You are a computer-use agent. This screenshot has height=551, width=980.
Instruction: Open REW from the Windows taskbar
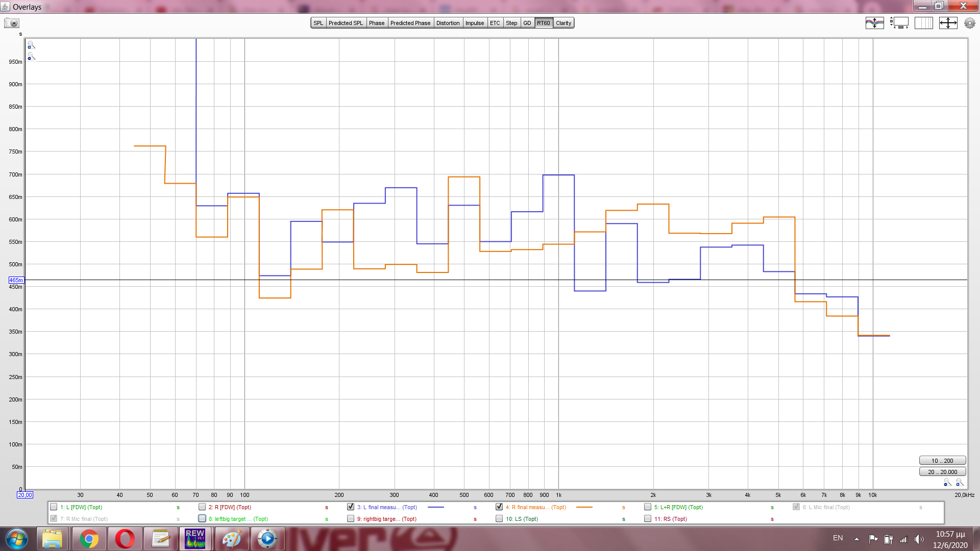195,539
